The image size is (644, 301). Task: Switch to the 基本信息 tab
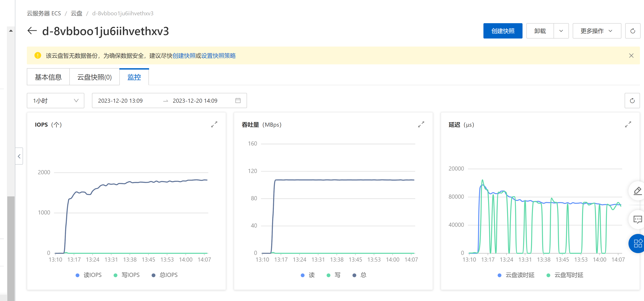pyautogui.click(x=48, y=77)
